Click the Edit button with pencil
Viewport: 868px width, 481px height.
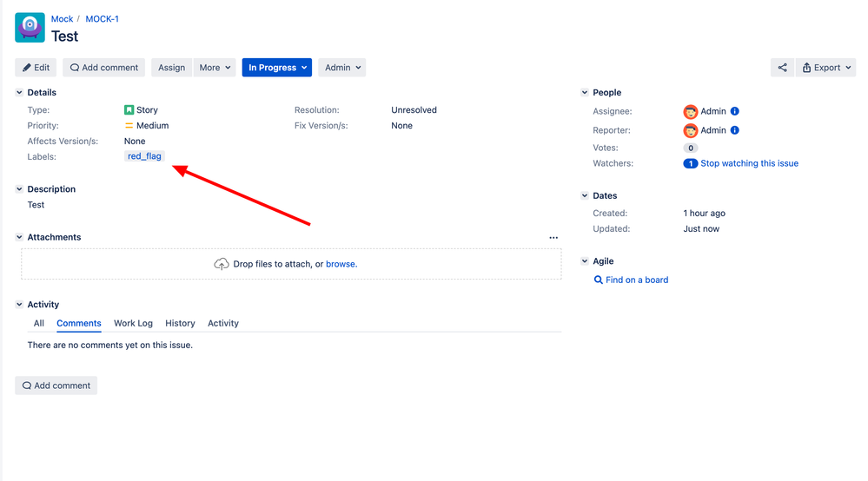pos(36,68)
